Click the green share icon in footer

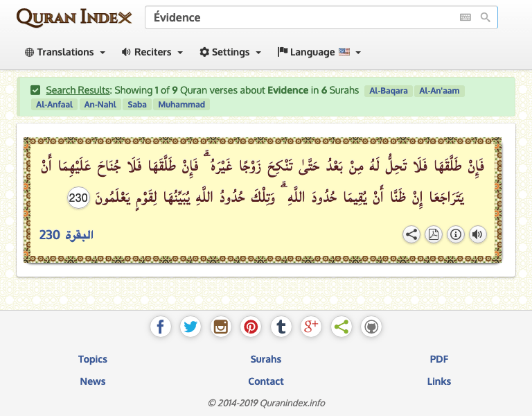(342, 327)
